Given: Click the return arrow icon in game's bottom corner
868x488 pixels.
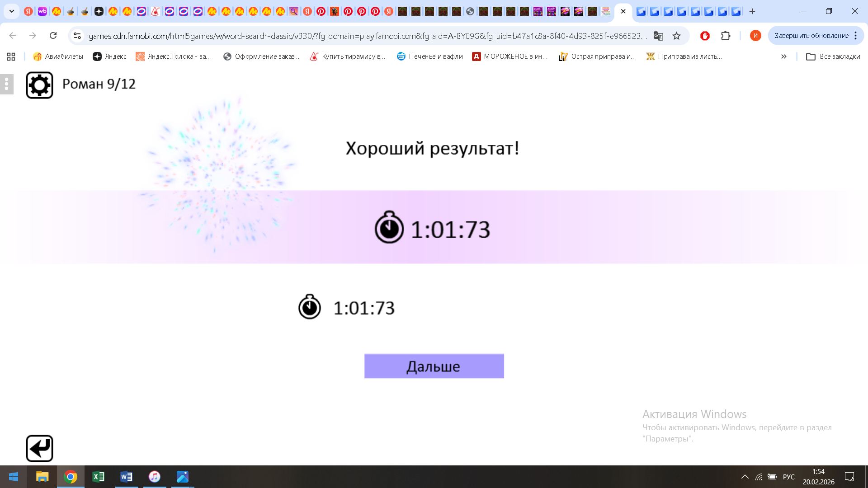Looking at the screenshot, I should [39, 448].
